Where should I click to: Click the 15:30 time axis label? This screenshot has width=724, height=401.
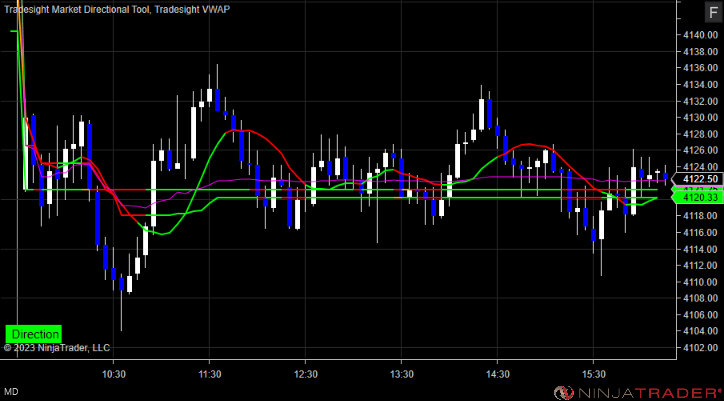click(593, 373)
